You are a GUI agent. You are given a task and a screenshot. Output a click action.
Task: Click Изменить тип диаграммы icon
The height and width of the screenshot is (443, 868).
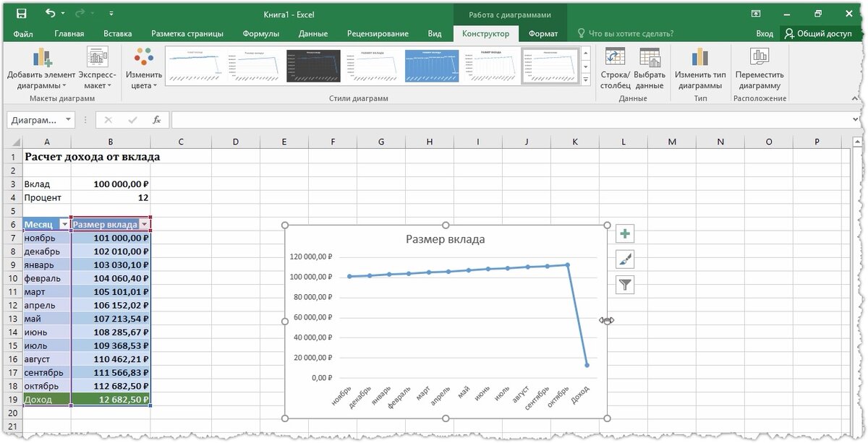click(x=699, y=68)
